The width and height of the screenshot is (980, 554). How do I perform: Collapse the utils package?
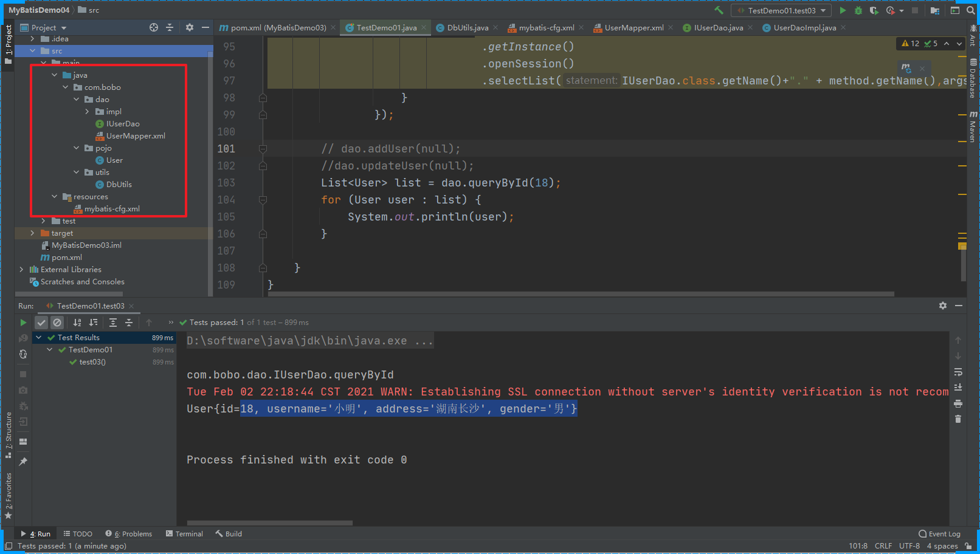76,173
